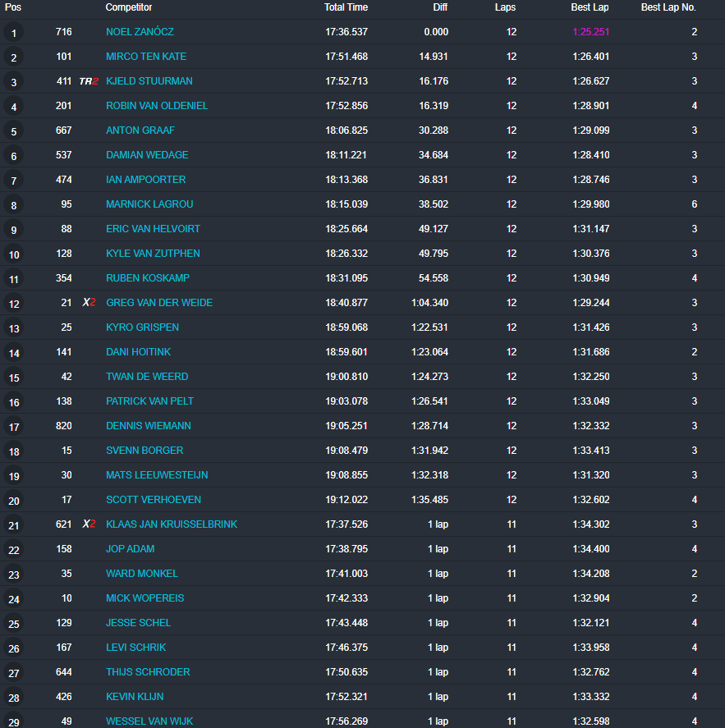Click the position 8 circle badge

[14, 205]
